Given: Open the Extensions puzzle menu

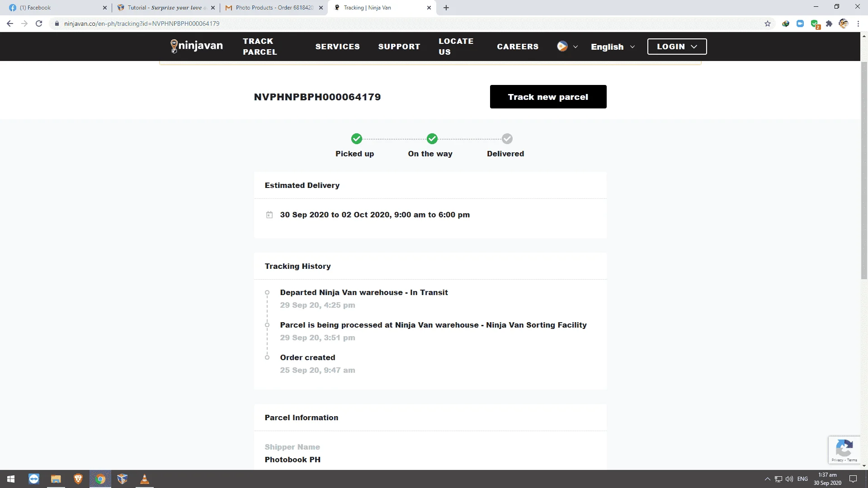Looking at the screenshot, I should tap(829, 23).
